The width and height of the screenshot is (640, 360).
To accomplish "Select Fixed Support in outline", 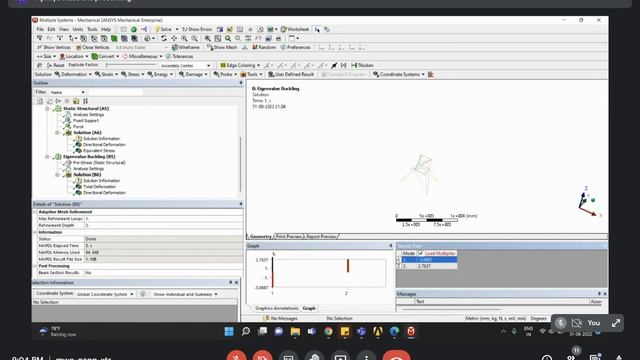I will [x=86, y=120].
